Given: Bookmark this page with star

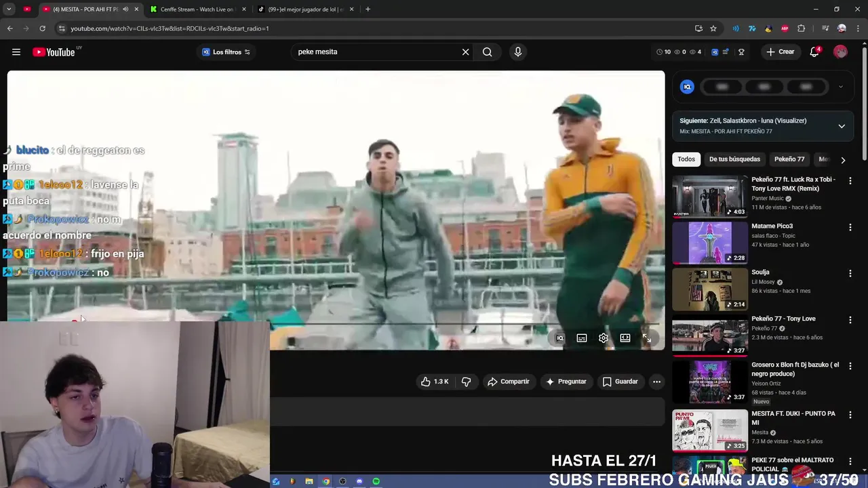Looking at the screenshot, I should 713,28.
